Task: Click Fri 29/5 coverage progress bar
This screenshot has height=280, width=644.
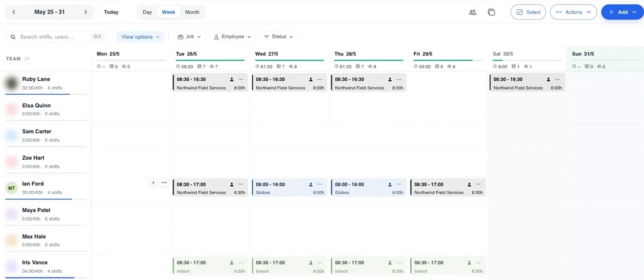Action: [448, 60]
